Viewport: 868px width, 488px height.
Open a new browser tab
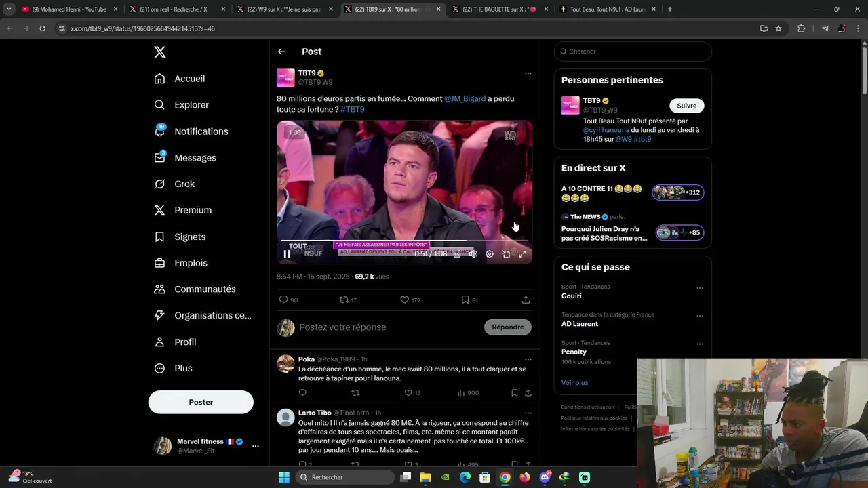point(670,9)
